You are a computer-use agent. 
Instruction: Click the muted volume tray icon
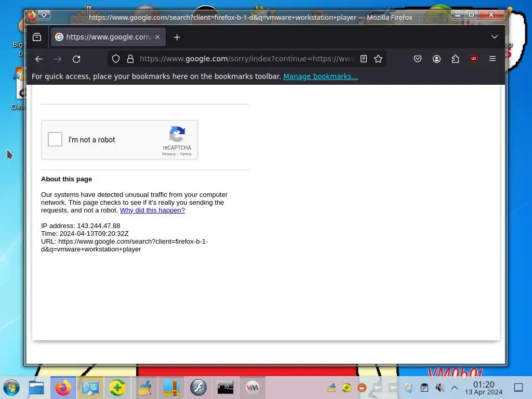point(440,388)
